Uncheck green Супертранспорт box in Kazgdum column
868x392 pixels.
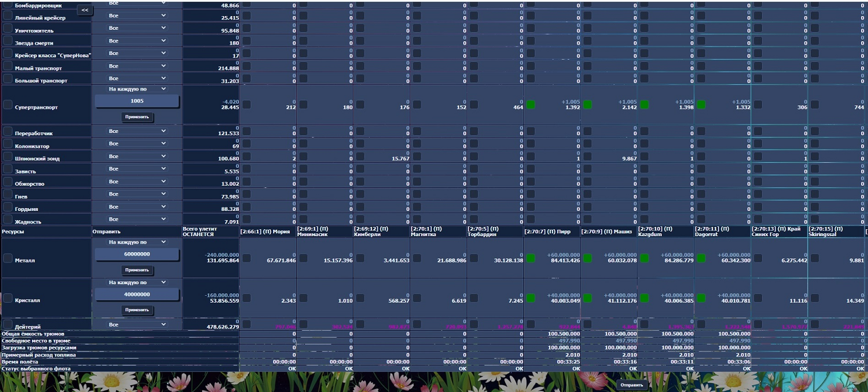click(644, 104)
